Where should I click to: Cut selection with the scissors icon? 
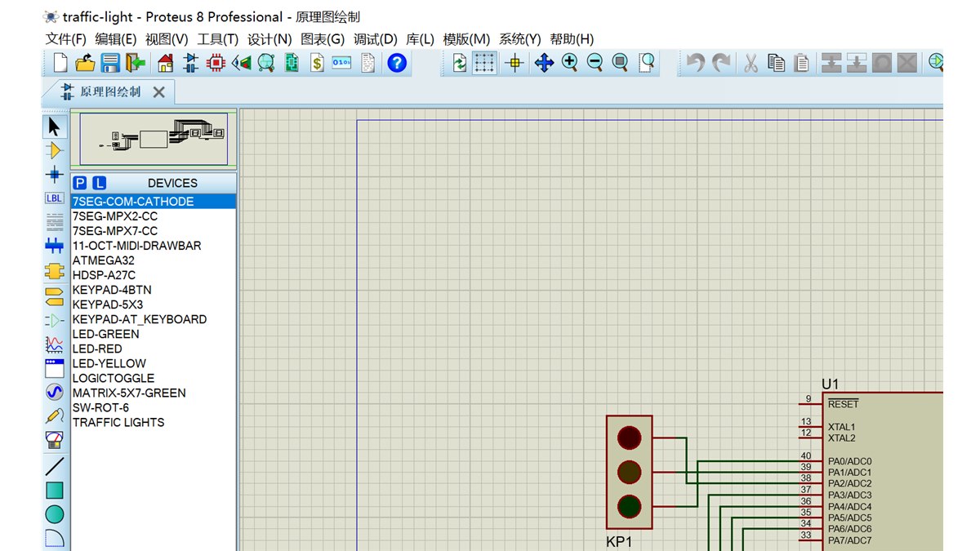pos(751,63)
